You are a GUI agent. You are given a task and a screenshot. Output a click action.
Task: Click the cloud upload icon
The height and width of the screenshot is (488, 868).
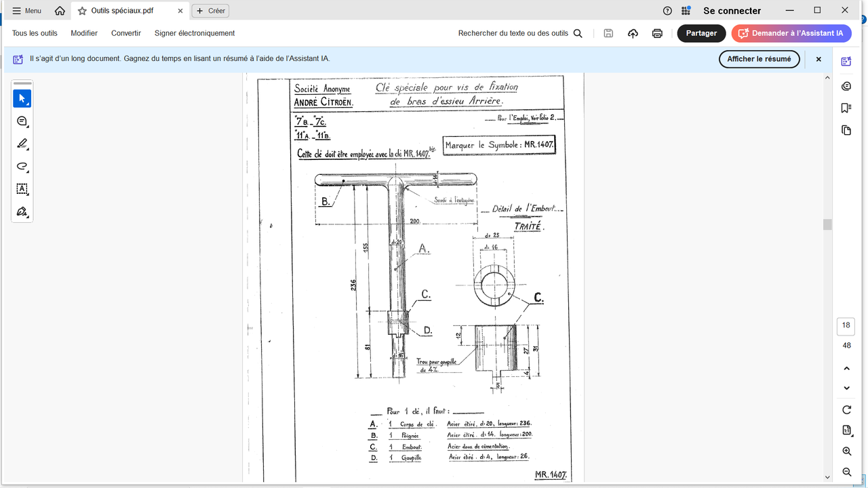(633, 33)
